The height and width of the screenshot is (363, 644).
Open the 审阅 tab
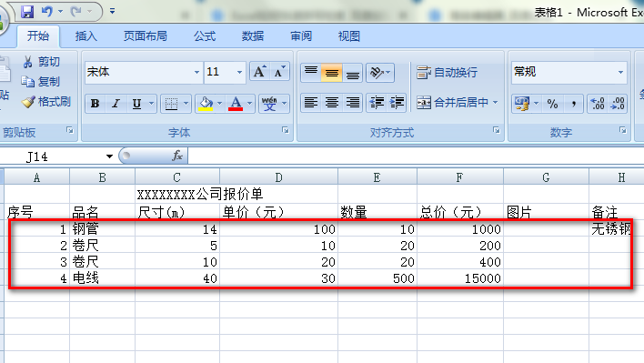pyautogui.click(x=301, y=36)
